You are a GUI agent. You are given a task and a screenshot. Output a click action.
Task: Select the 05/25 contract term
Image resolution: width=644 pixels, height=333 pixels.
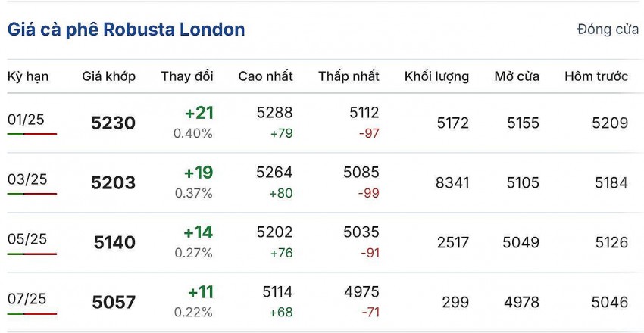27,239
